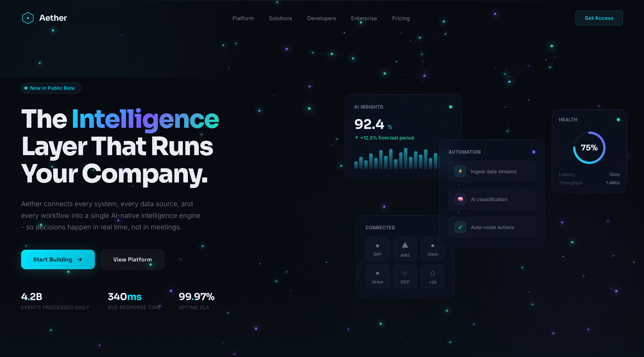Click the Aether hexagon logo

click(x=28, y=18)
